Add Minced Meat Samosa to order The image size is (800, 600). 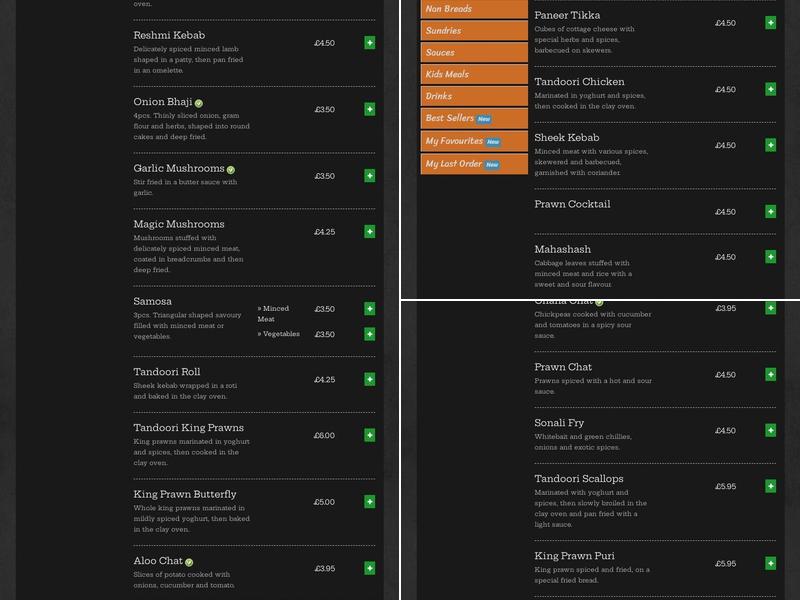point(370,309)
